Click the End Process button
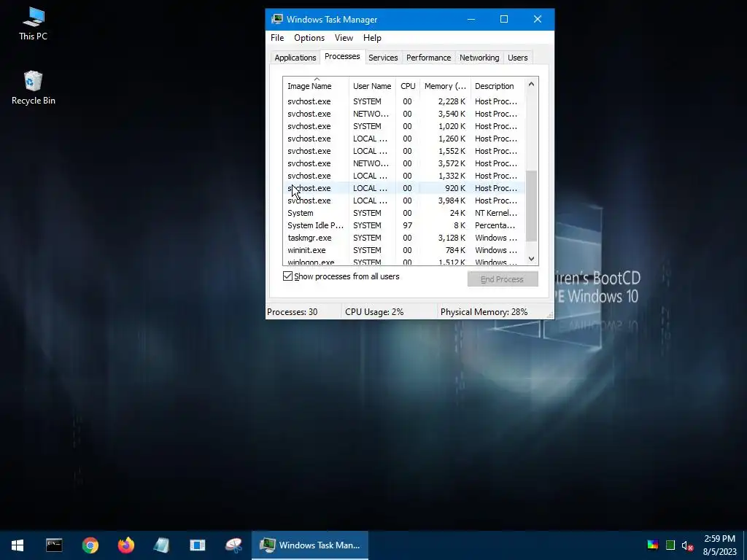 [503, 279]
